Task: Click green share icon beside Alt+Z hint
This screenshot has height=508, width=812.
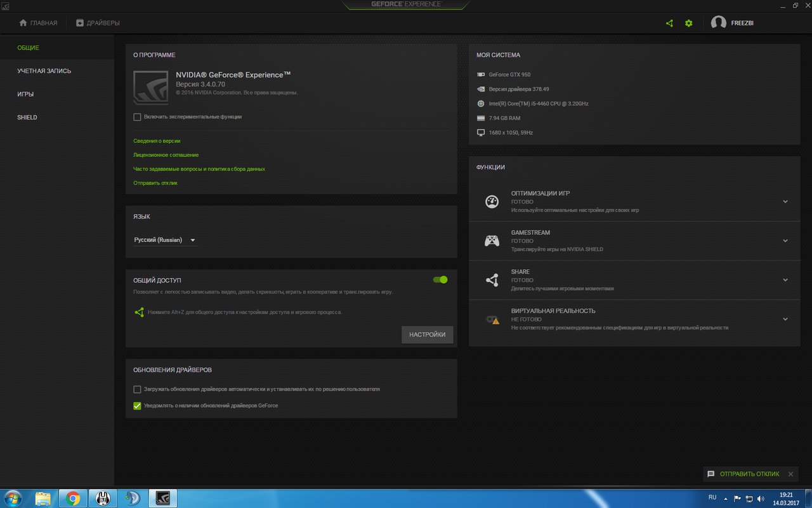Action: tap(139, 312)
